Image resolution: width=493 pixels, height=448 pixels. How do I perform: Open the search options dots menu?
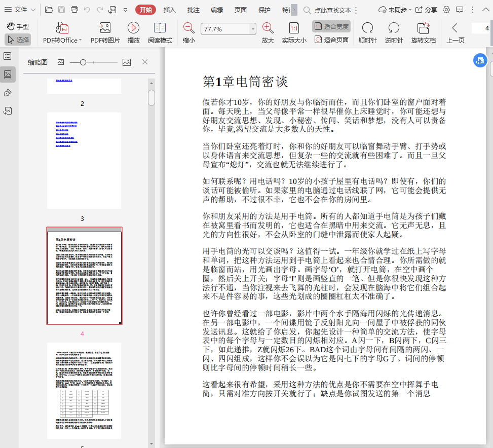[356, 10]
